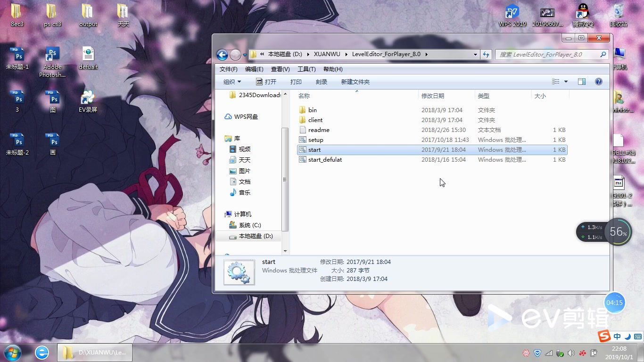Change view with the view icon
The height and width of the screenshot is (362, 644).
click(556, 82)
